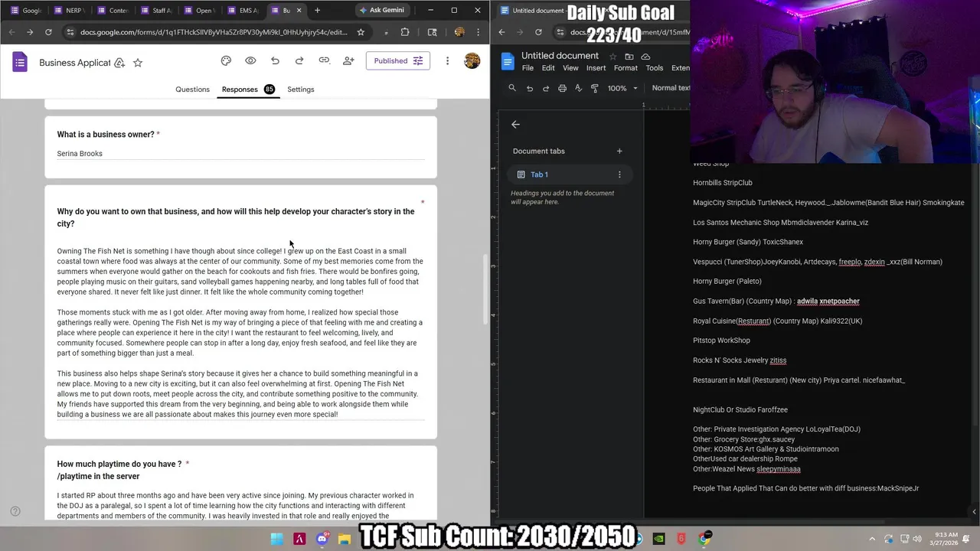
Task: Star the Untitled document
Action: 612,57
